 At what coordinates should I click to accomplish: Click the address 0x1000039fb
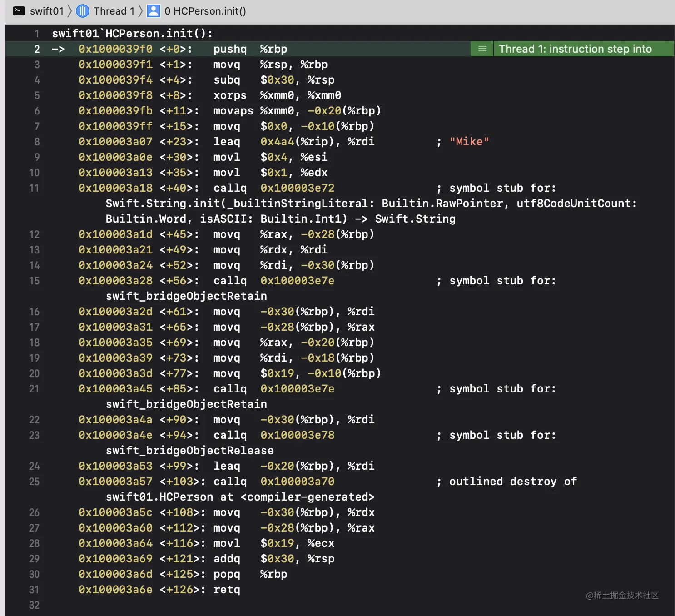115,111
